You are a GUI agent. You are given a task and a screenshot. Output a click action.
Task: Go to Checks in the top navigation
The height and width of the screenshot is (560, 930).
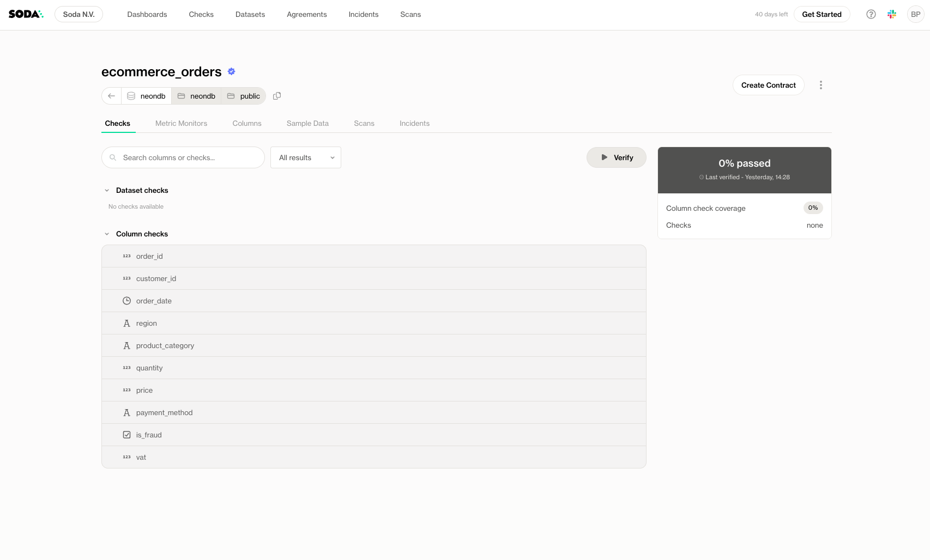point(201,14)
